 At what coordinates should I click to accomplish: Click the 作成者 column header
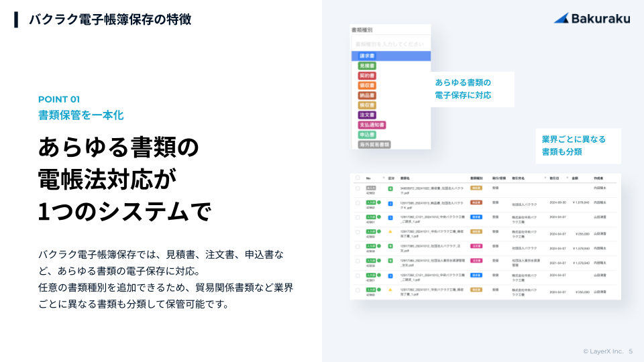(x=598, y=178)
